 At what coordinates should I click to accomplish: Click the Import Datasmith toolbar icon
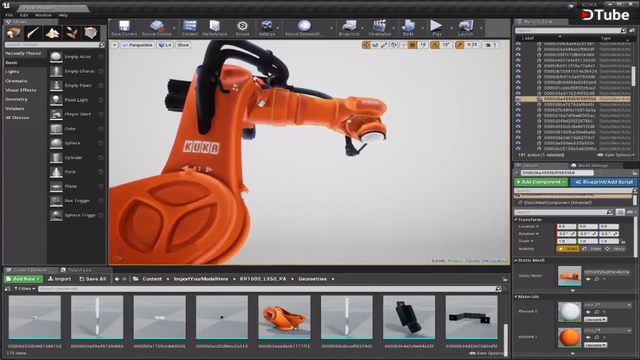(x=304, y=28)
